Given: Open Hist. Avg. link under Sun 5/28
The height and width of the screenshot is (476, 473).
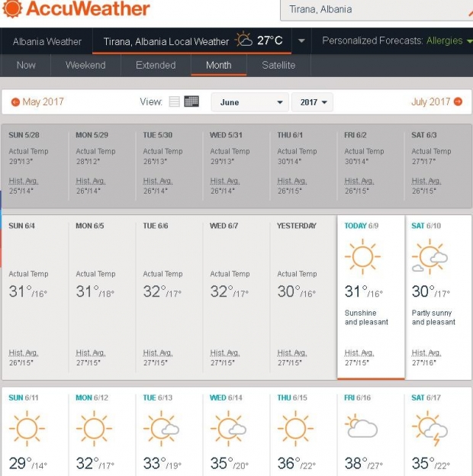Looking at the screenshot, I should pyautogui.click(x=24, y=181).
